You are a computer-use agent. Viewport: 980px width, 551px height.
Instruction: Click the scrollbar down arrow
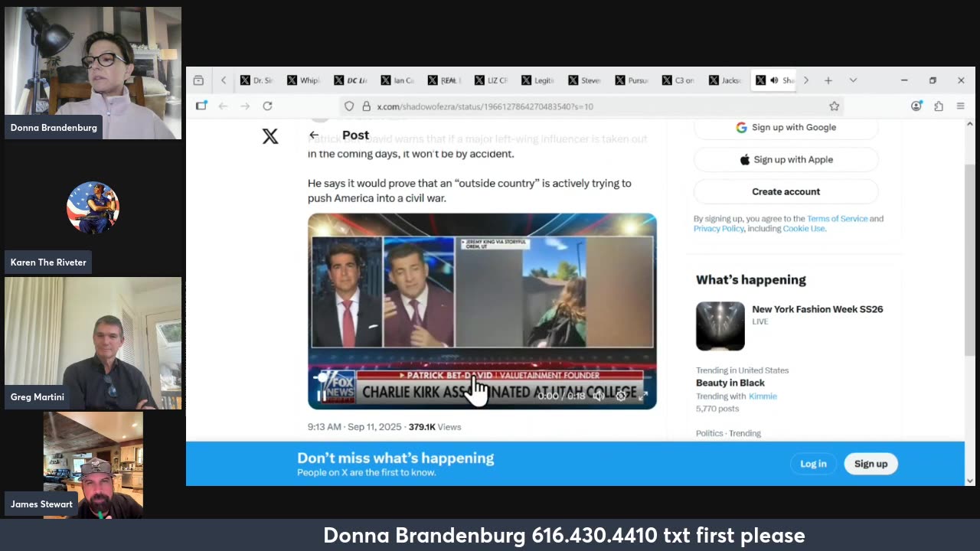tap(970, 481)
